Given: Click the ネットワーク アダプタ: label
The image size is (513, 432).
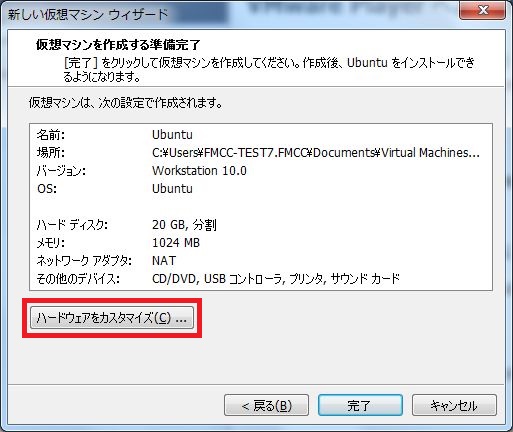Looking at the screenshot, I should pos(84,261).
